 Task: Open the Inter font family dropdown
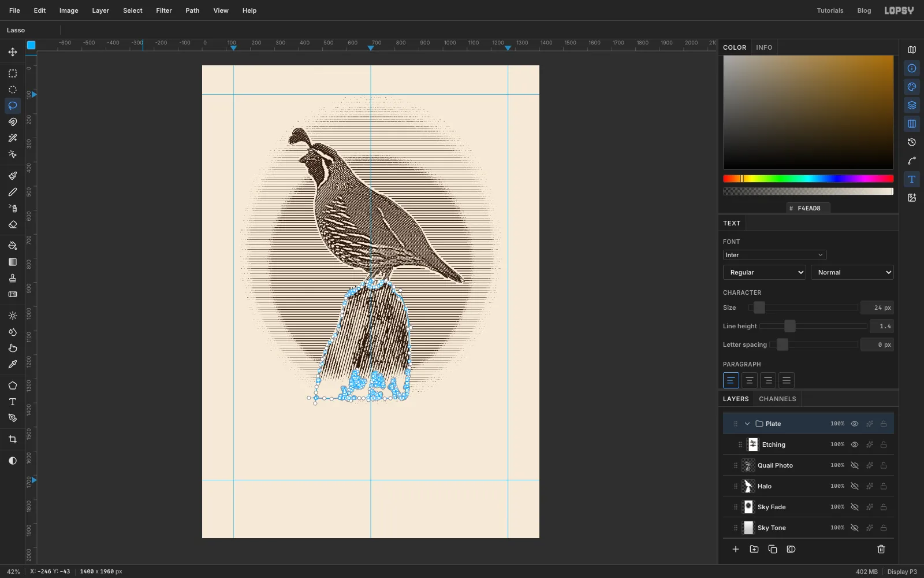tap(774, 255)
